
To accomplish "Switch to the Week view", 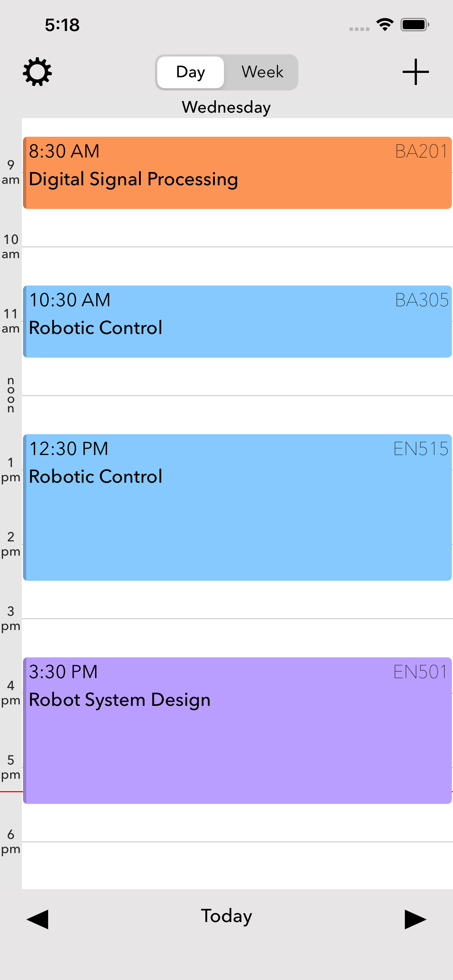I will coord(262,72).
